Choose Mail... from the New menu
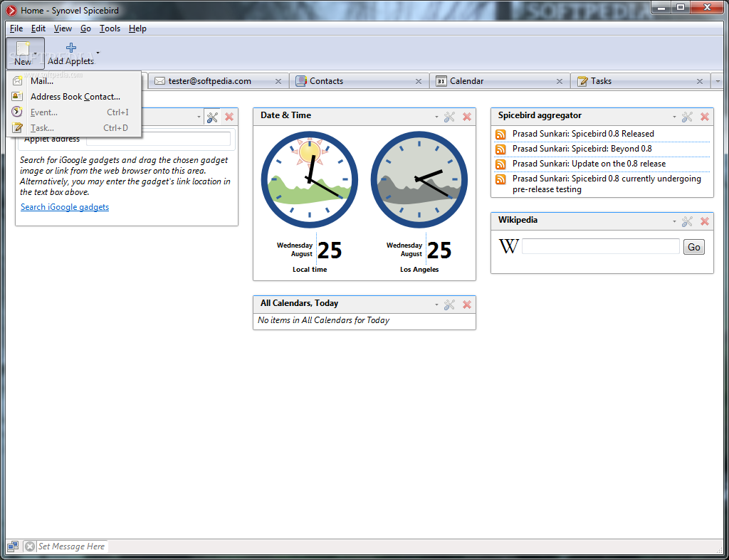729x560 pixels. (74, 81)
